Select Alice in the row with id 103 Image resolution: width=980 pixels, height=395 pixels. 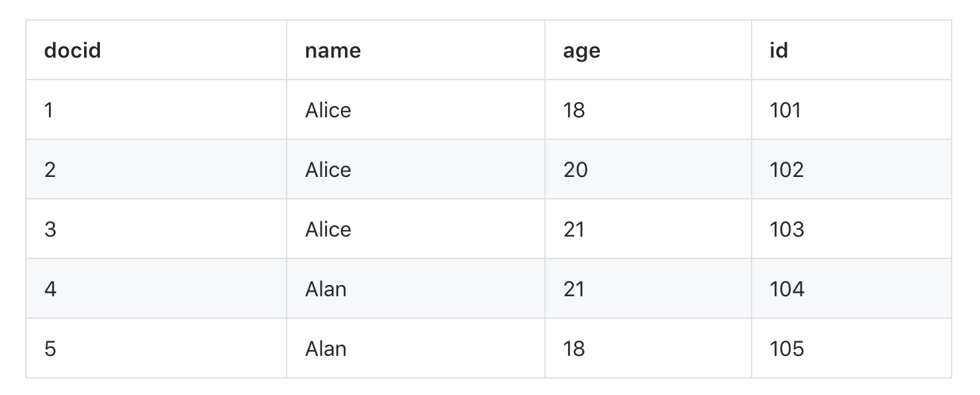pos(328,229)
